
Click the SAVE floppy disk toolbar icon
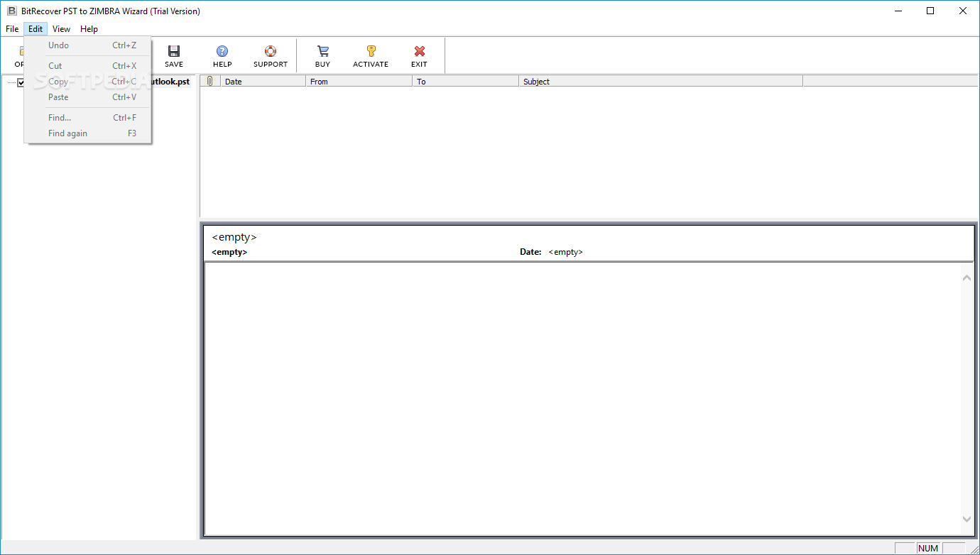click(174, 51)
